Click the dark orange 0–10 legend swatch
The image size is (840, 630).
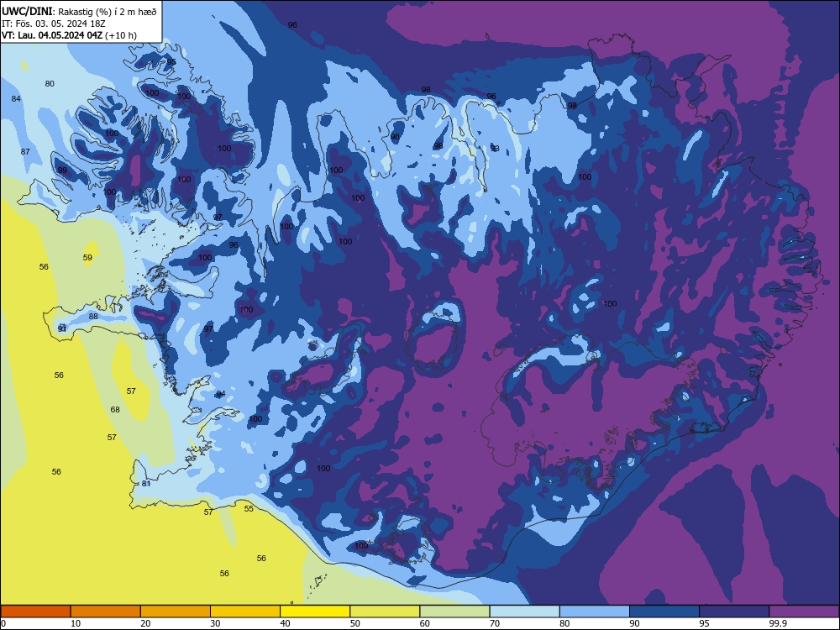pyautogui.click(x=36, y=612)
